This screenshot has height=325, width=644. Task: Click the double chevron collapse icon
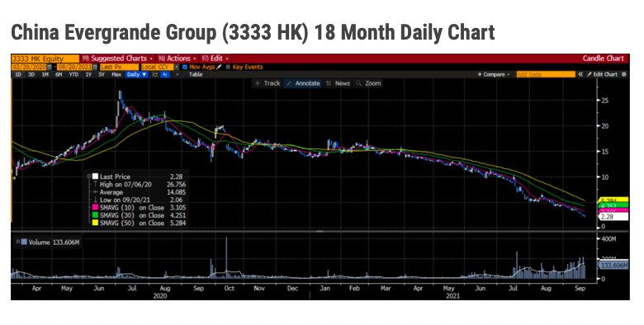pos(580,75)
